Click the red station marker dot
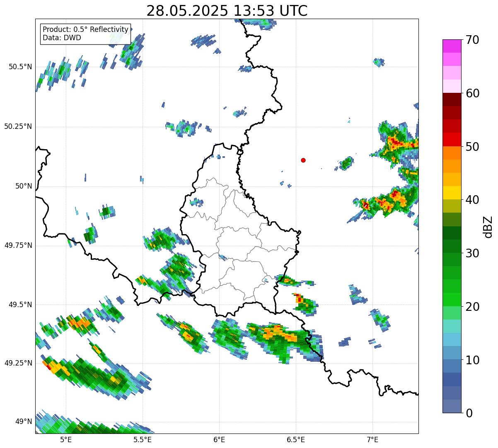Image resolution: width=498 pixels, height=448 pixels. 303,160
